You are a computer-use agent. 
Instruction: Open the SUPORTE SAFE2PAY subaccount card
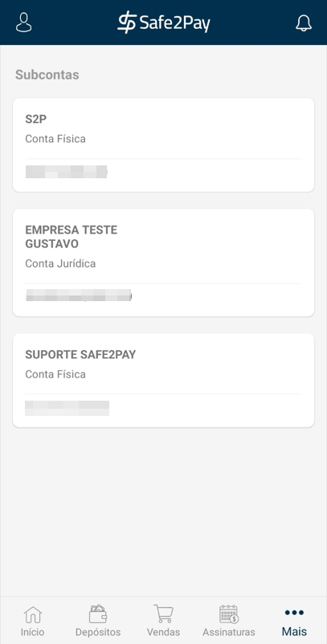coord(164,381)
